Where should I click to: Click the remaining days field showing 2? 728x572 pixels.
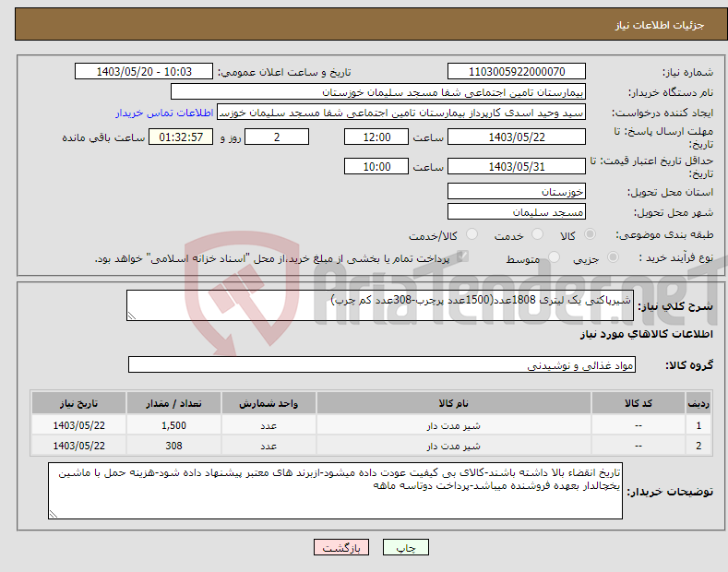pos(277,137)
